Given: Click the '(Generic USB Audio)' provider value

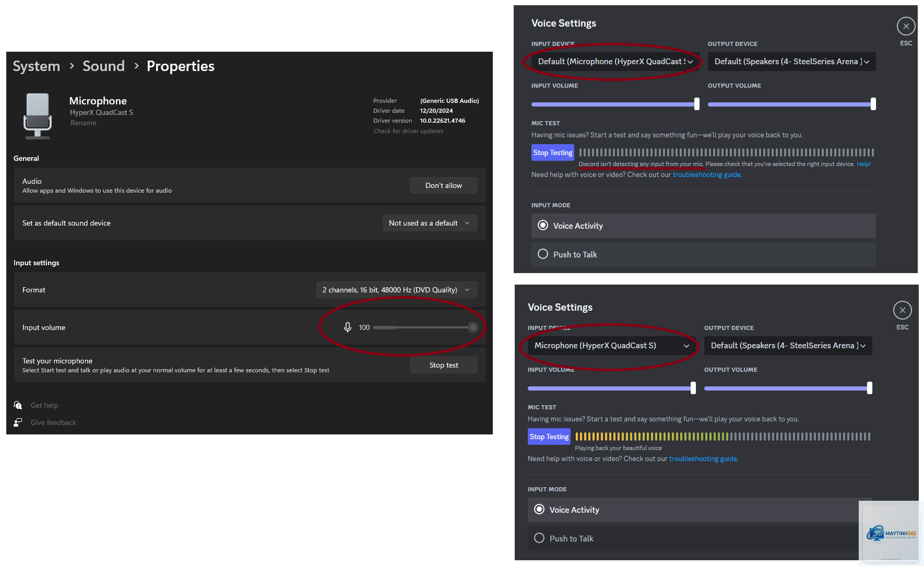Looking at the screenshot, I should [449, 101].
